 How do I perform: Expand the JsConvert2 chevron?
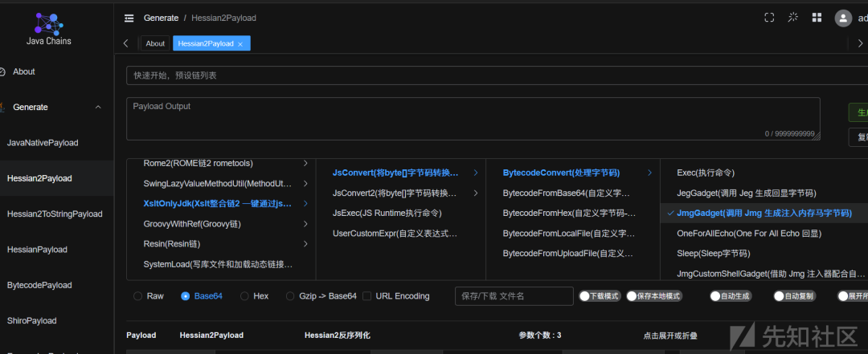(x=476, y=193)
